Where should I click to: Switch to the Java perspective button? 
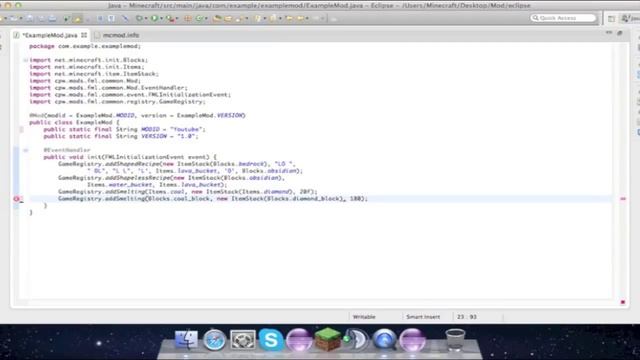[631, 18]
